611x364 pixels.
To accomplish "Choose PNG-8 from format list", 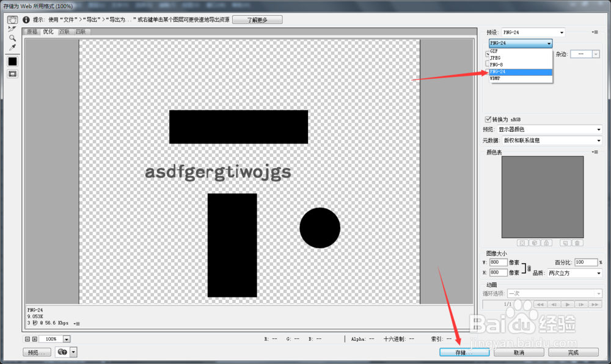I will (x=521, y=65).
